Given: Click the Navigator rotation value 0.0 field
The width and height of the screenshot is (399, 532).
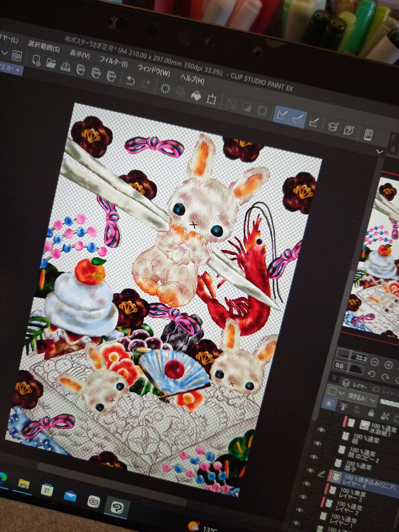Looking at the screenshot, I should (340, 364).
